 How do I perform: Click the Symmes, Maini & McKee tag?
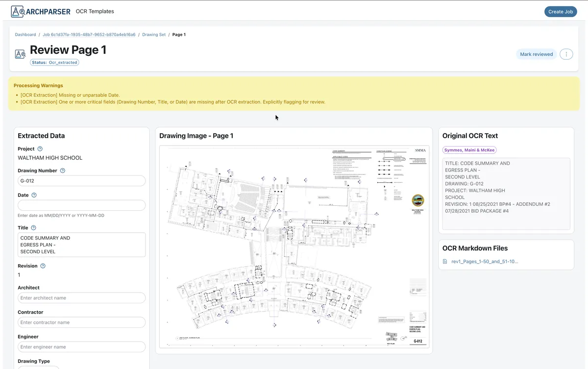coord(469,150)
